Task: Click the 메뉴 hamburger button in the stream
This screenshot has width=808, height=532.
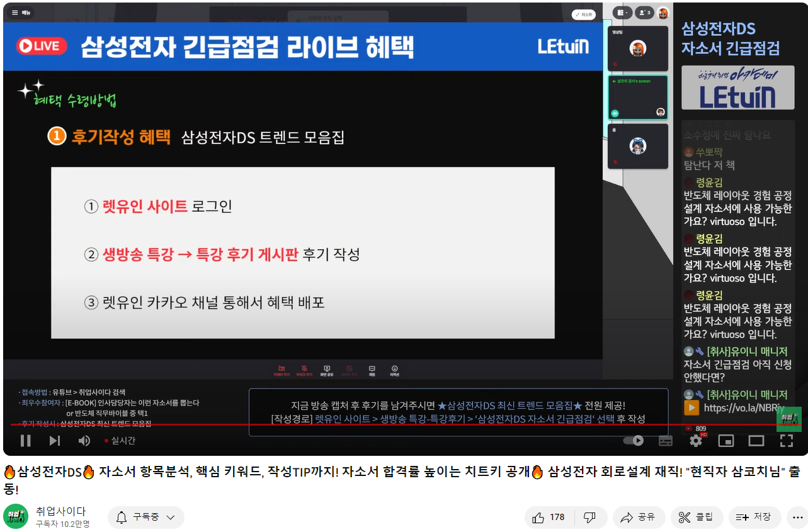Action: coord(22,13)
